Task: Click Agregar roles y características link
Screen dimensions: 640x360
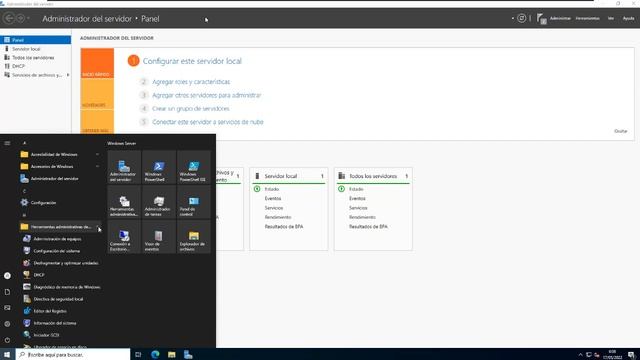Action: coord(191,82)
